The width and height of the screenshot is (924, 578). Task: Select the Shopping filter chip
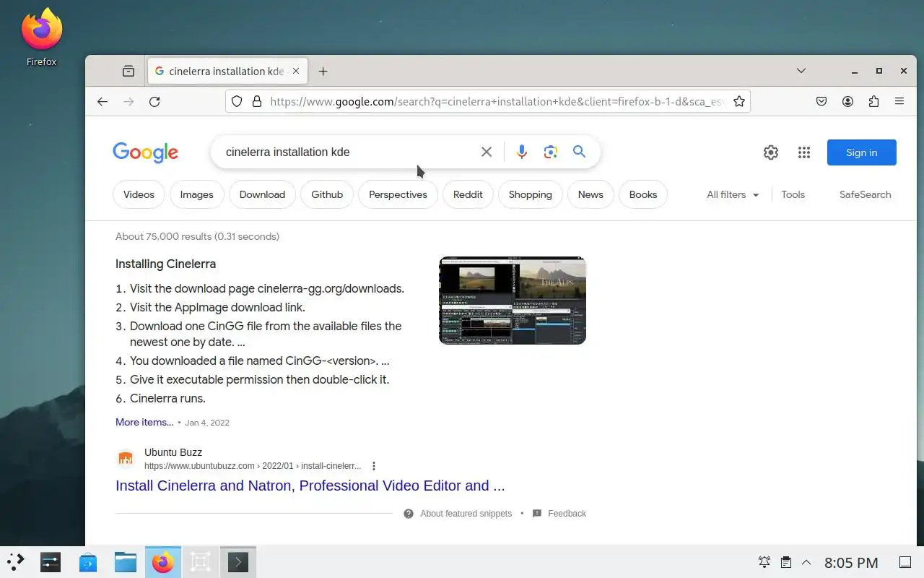[x=530, y=194]
